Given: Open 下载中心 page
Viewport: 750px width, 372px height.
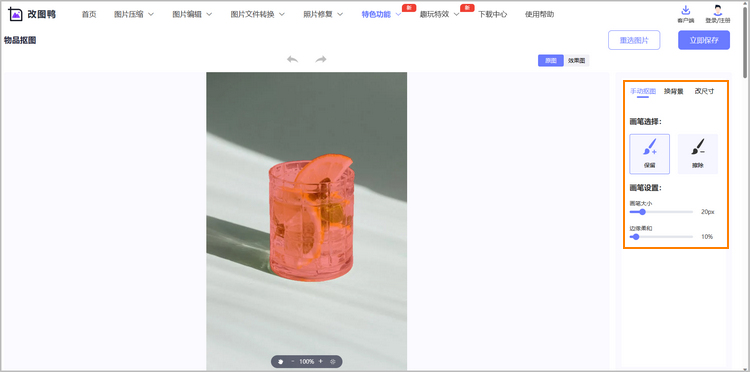Looking at the screenshot, I should pos(493,14).
